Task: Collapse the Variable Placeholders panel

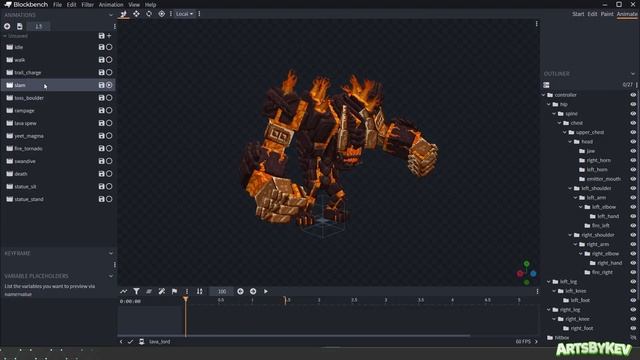Action: coord(111,276)
